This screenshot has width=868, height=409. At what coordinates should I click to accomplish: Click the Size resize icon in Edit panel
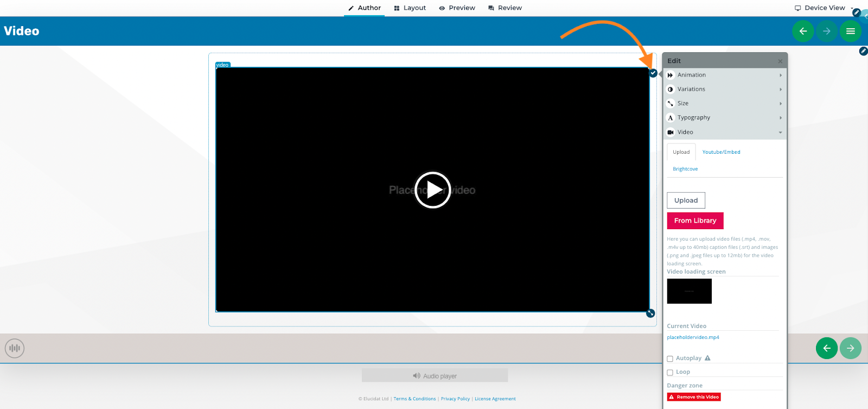point(671,103)
